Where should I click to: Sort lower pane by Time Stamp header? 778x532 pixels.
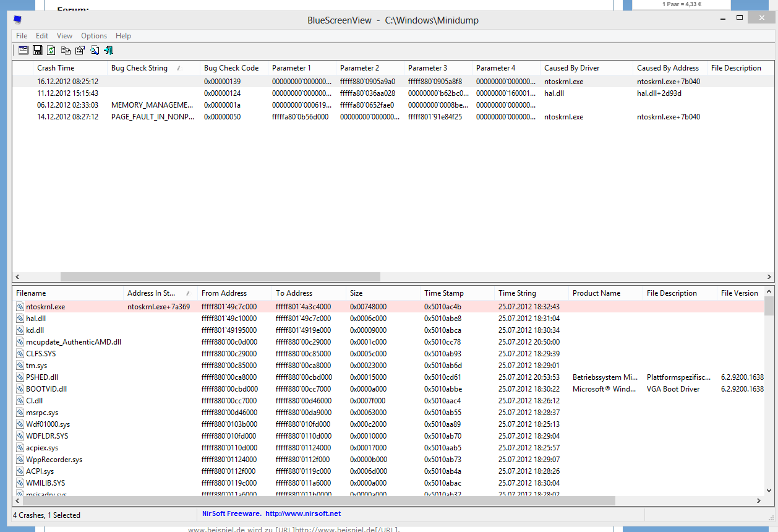458,293
